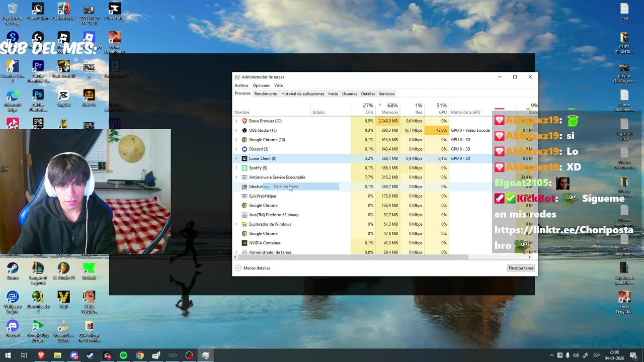
Task: Open FL Studio 21 desktop shortcut
Action: tap(63, 271)
